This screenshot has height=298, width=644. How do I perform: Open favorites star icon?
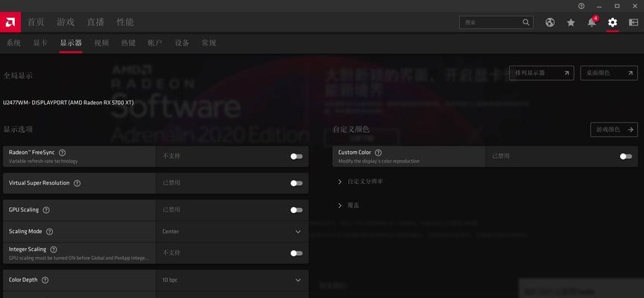pyautogui.click(x=571, y=22)
